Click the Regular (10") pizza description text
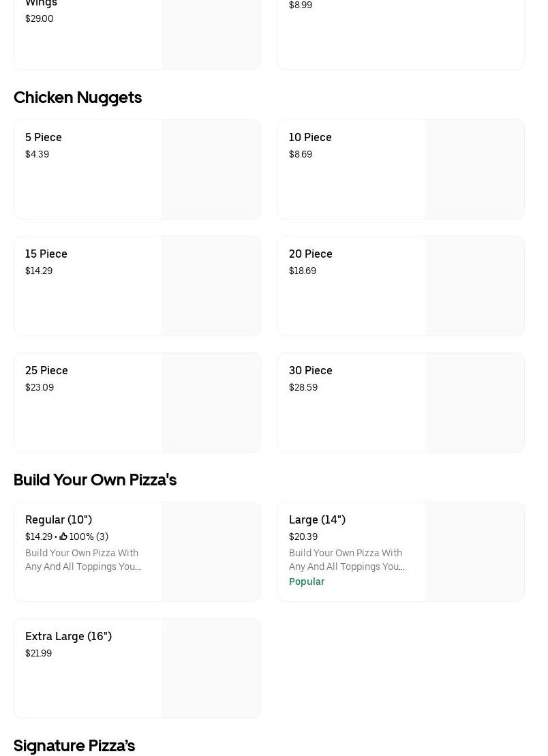Viewport: 548px width, 756px height. pyautogui.click(x=82, y=560)
